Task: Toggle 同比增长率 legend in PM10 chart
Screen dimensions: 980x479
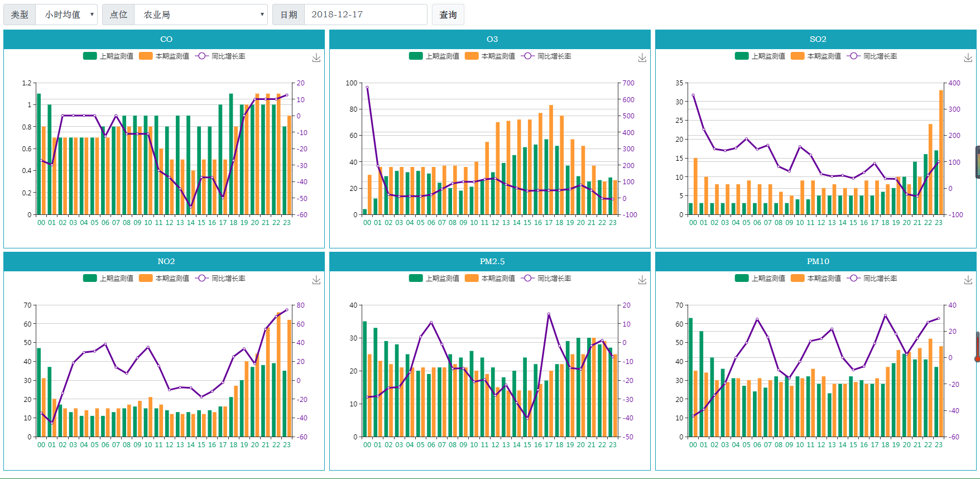Action: [x=872, y=278]
